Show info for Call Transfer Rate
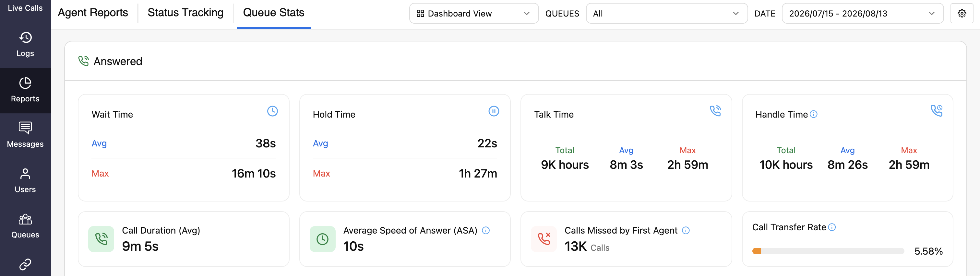Screen dimensions: 980x276 (x=832, y=227)
